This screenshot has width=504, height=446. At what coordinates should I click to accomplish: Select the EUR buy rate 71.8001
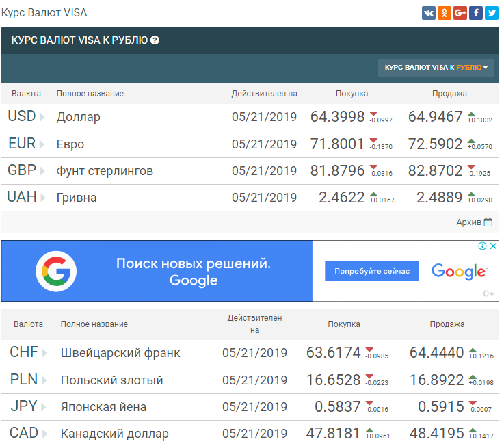(338, 144)
